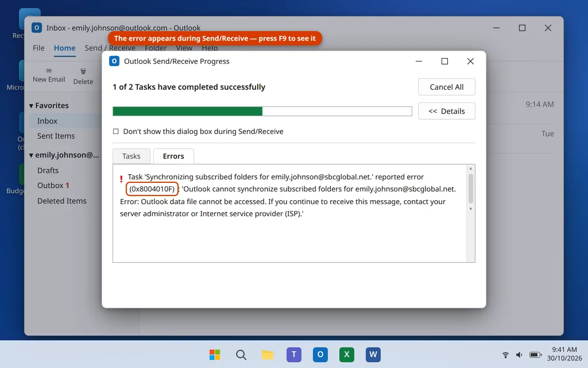
Task: Open the Windows Start menu
Action: pyautogui.click(x=215, y=354)
